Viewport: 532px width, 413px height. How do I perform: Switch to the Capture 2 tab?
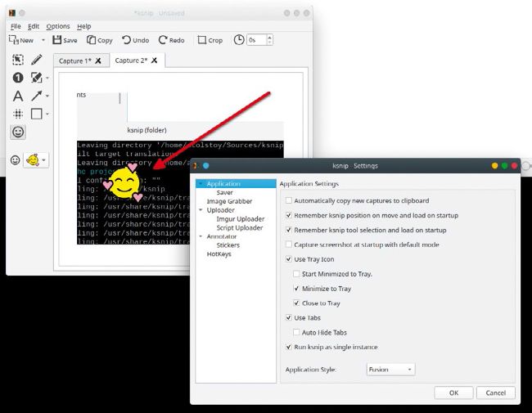coord(131,61)
